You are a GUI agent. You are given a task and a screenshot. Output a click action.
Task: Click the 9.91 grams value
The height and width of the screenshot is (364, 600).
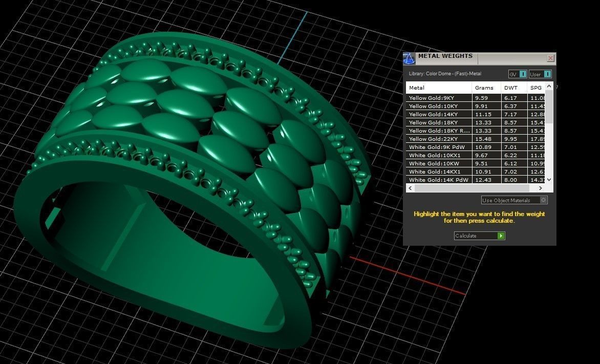pyautogui.click(x=481, y=106)
